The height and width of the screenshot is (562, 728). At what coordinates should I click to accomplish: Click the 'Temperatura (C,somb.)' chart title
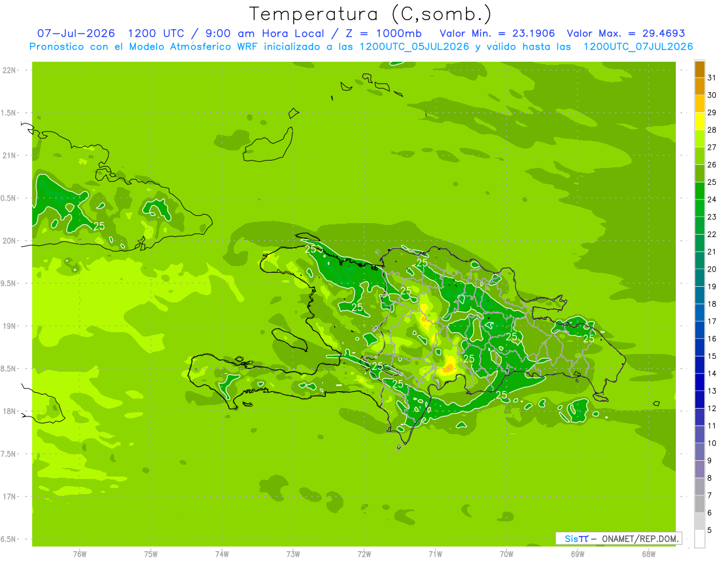370,14
